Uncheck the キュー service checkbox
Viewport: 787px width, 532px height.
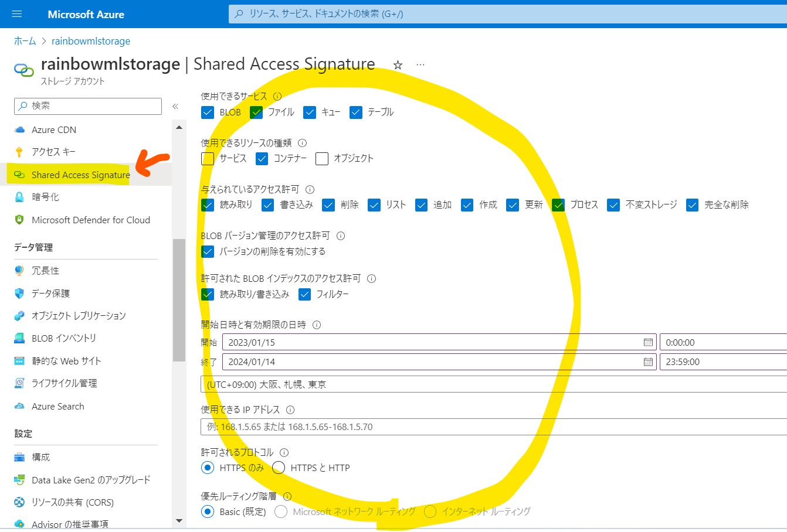click(x=310, y=112)
